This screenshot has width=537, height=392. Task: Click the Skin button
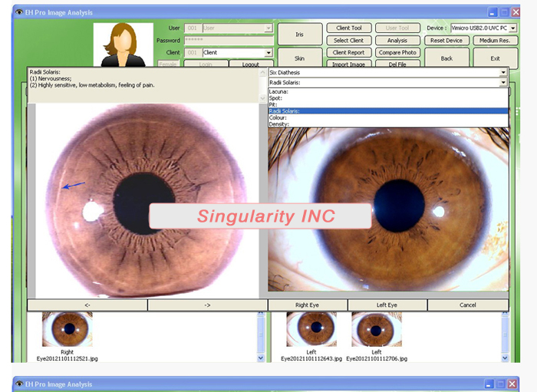click(300, 58)
